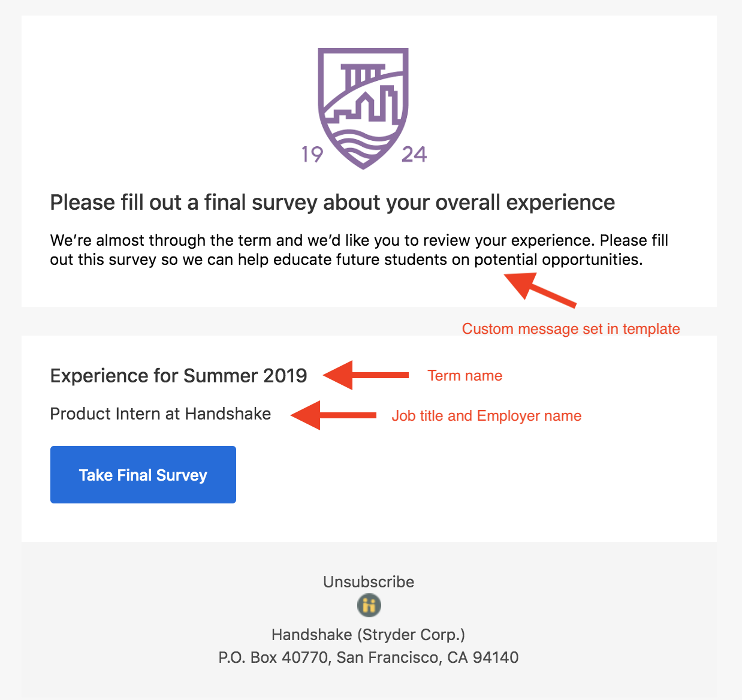Click the Take Final Survey button
The width and height of the screenshot is (742, 700).
click(x=143, y=475)
